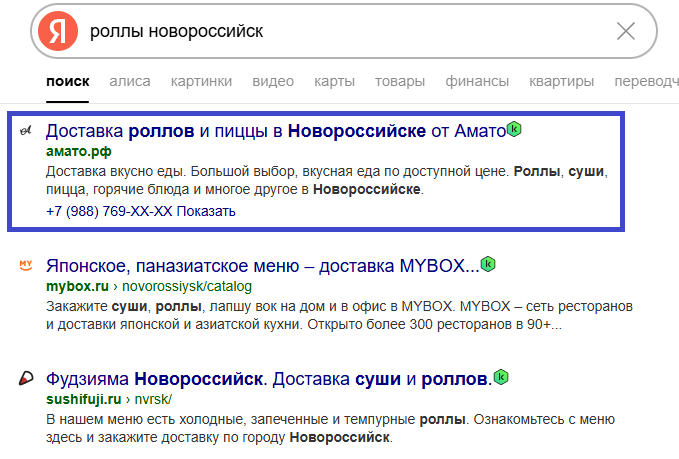Switch to the финансы tab
This screenshot has height=459, width=679.
pyautogui.click(x=477, y=81)
